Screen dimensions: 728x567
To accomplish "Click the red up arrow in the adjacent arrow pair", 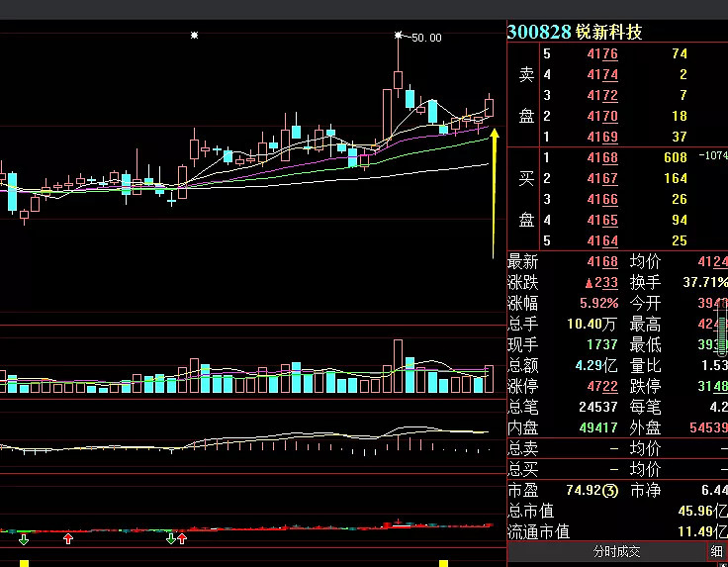I will click(182, 538).
